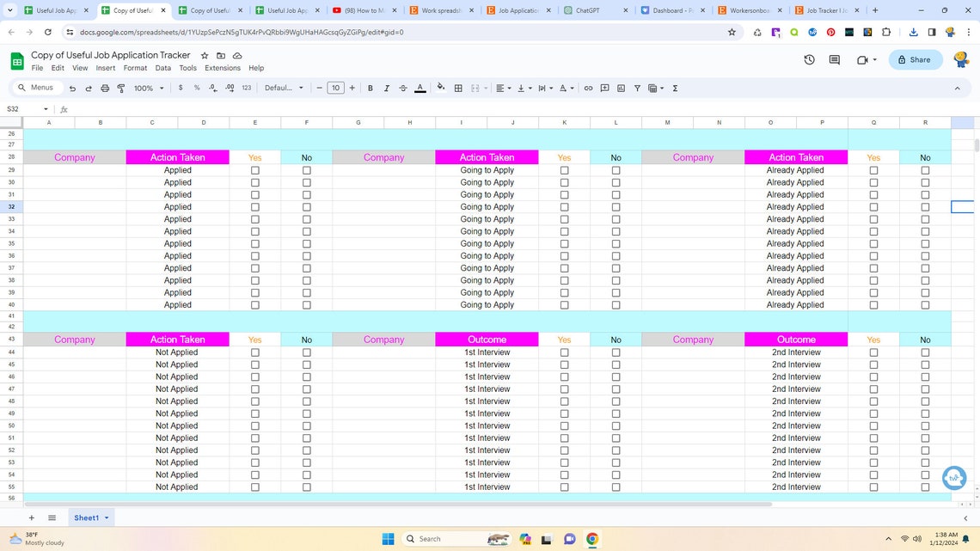Format selection as percent

click(x=196, y=88)
